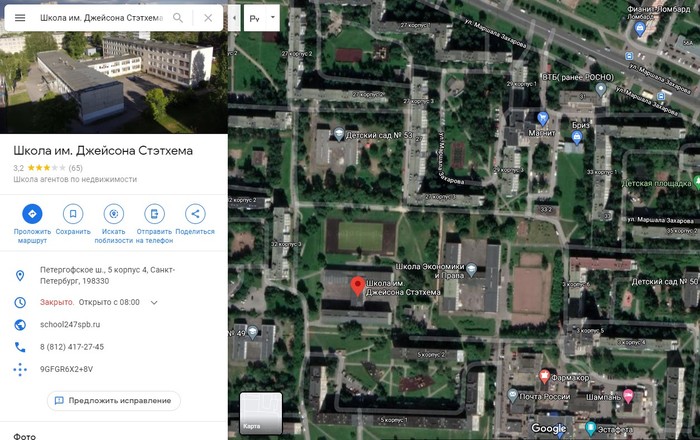Click the 65 reviews count
This screenshot has height=440, width=700.
point(75,168)
